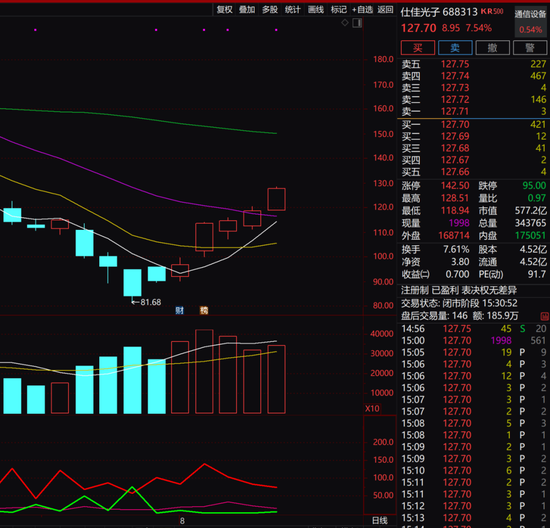Activate the 画线 draw line tool

click(316, 9)
